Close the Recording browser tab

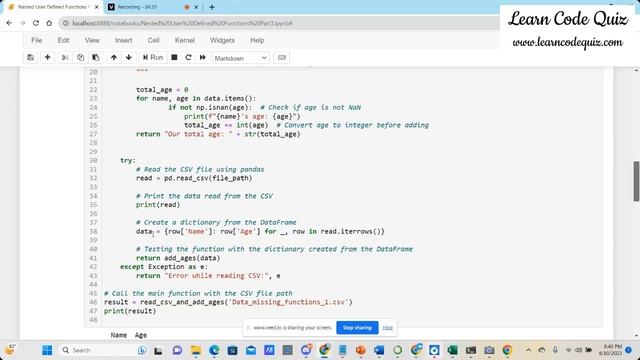tap(196, 7)
